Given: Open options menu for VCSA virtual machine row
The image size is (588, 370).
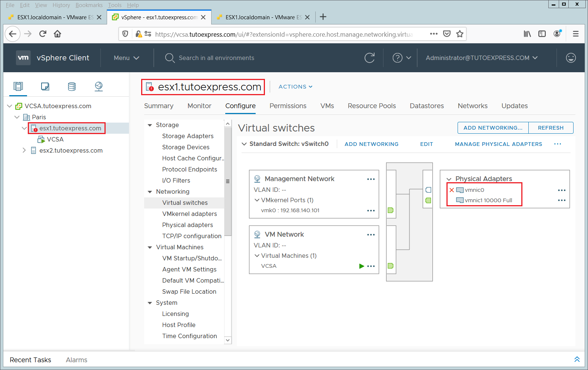Looking at the screenshot, I should 371,266.
